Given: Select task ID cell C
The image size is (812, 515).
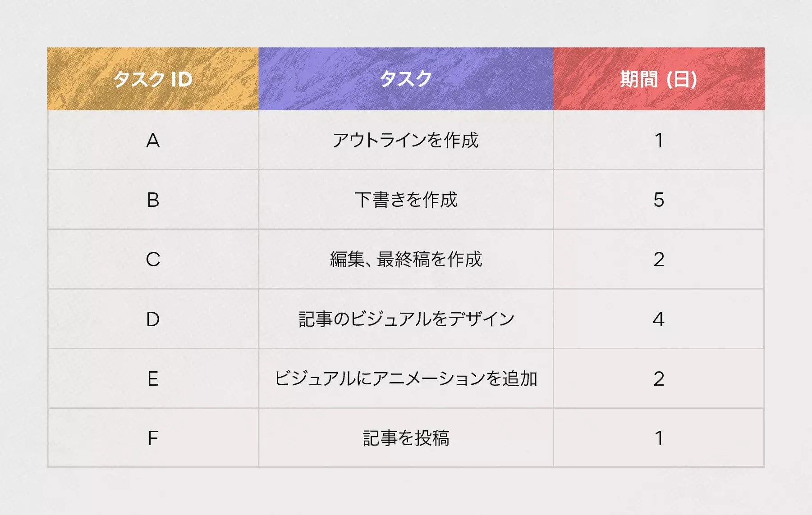Looking at the screenshot, I should tap(153, 259).
